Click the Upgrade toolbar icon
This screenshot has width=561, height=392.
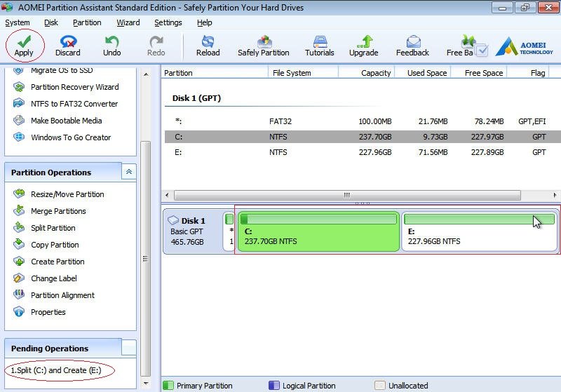[364, 41]
